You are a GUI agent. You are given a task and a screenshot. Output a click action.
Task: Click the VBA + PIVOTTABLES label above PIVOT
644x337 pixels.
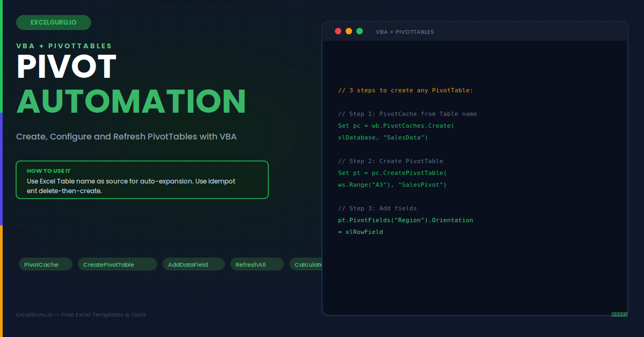[64, 46]
